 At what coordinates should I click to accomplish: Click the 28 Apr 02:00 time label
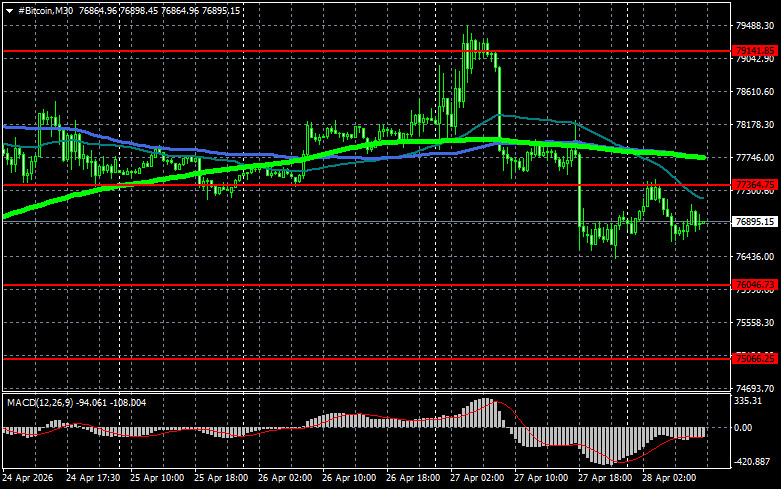point(669,478)
